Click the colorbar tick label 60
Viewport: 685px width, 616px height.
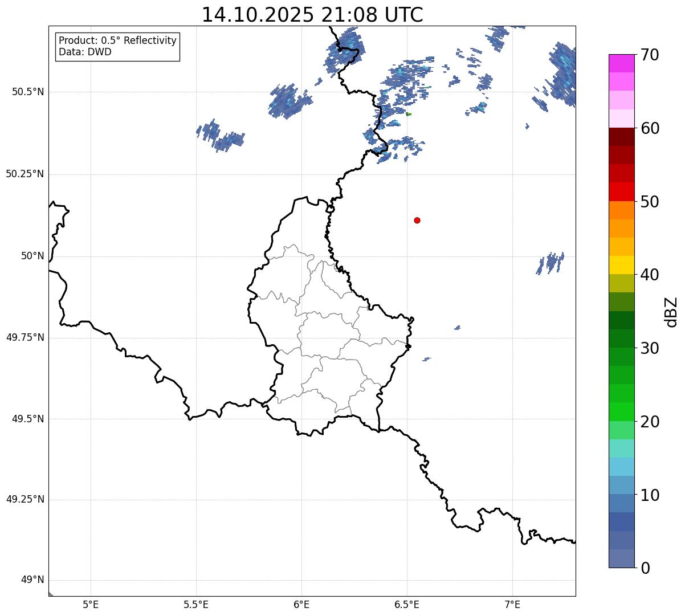click(x=650, y=129)
